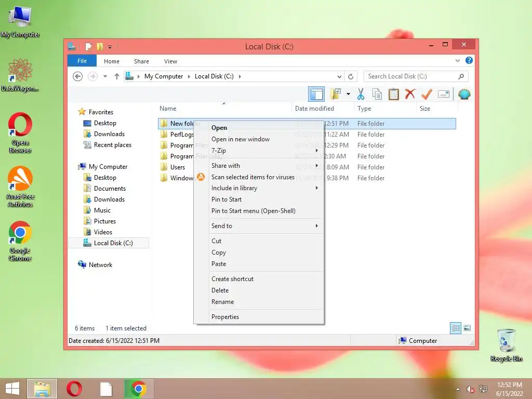Click the red X Delete icon in the toolbar

pos(410,94)
